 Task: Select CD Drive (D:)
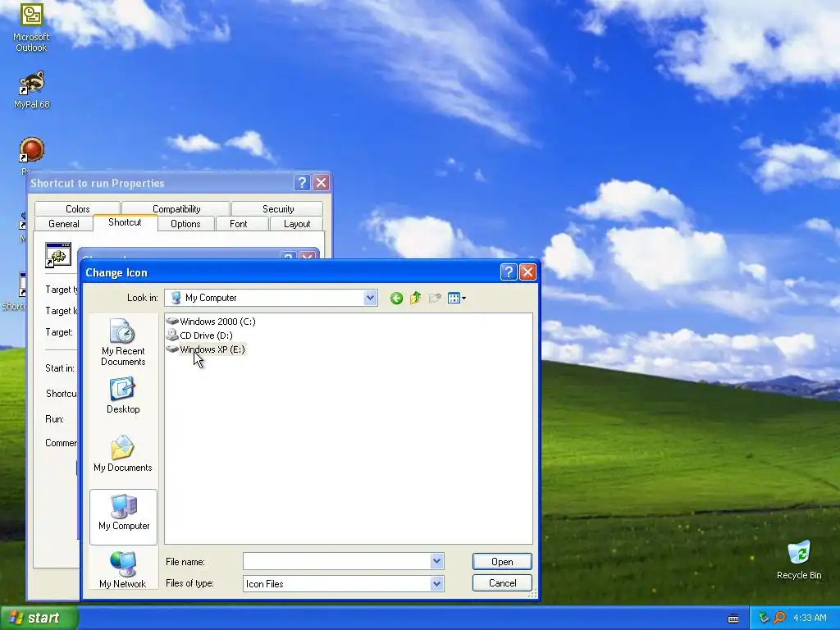click(x=199, y=336)
